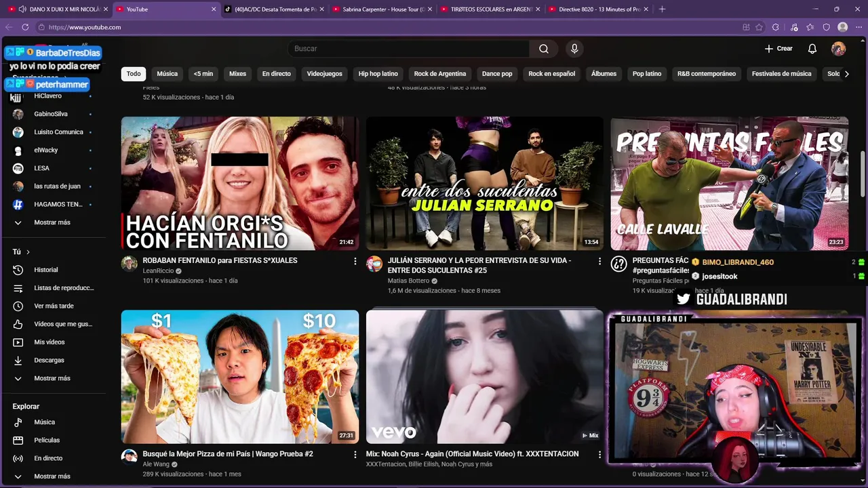The height and width of the screenshot is (488, 868).
Task: Open the Ale Wang channel link
Action: pyautogui.click(x=156, y=464)
